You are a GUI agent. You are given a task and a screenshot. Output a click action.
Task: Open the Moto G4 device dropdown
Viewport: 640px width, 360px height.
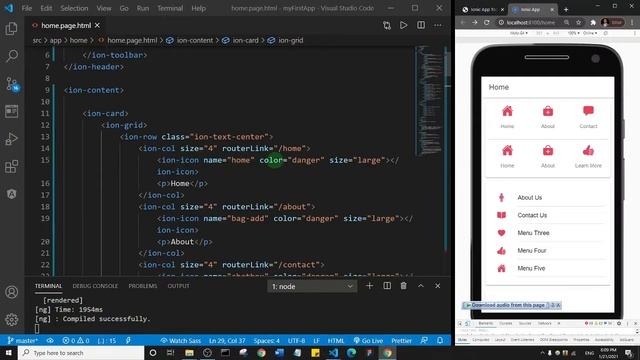click(519, 33)
